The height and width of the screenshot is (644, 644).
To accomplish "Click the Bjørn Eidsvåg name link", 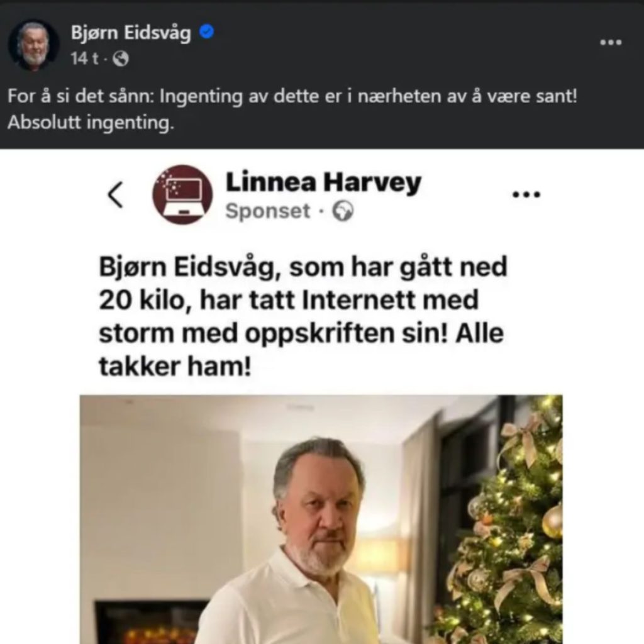I will click(131, 33).
